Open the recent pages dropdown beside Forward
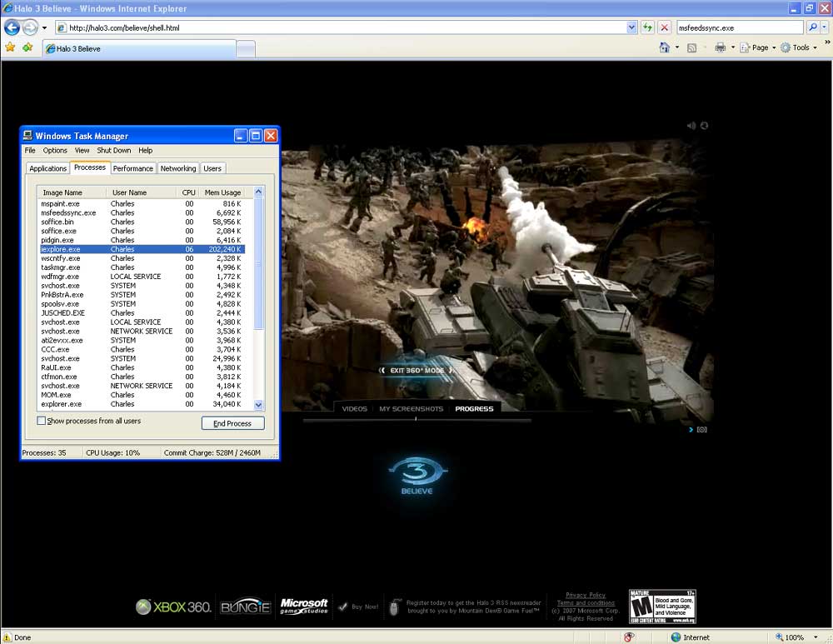833x644 pixels. pos(45,27)
